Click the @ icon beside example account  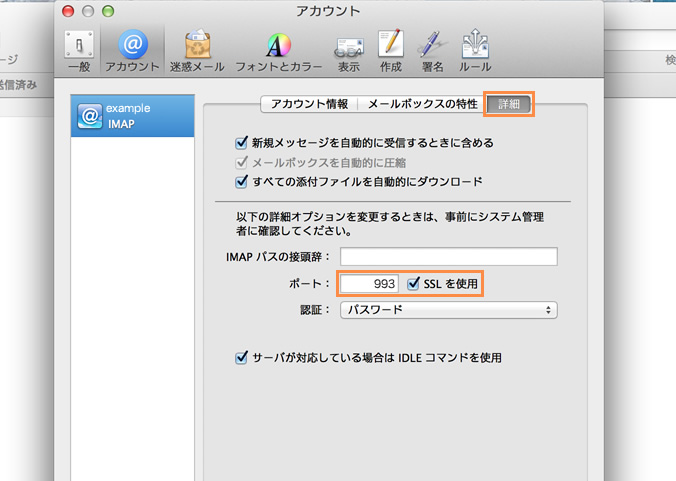(90, 116)
